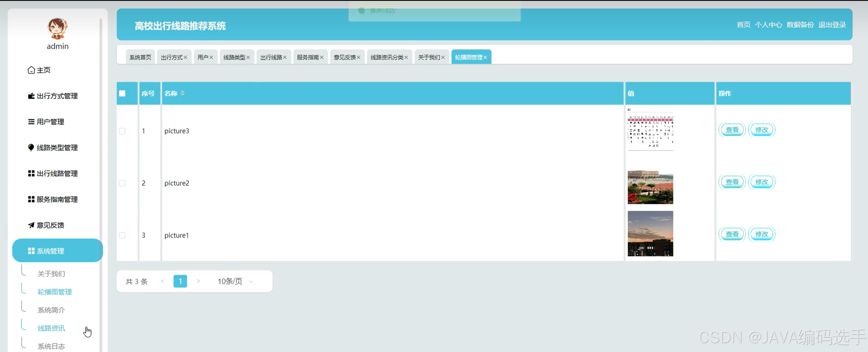Screen dimensions: 868x352
Task: Sort by 名称 column using sort arrows
Action: point(183,93)
